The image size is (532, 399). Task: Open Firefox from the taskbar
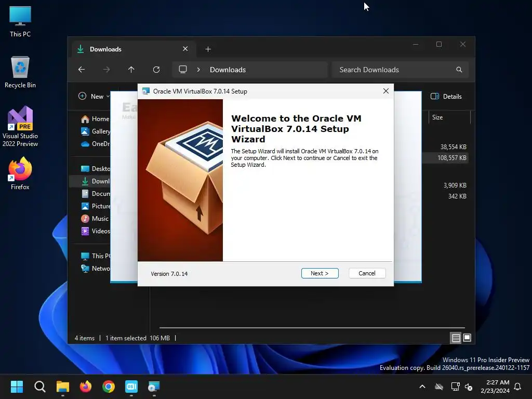coord(86,387)
